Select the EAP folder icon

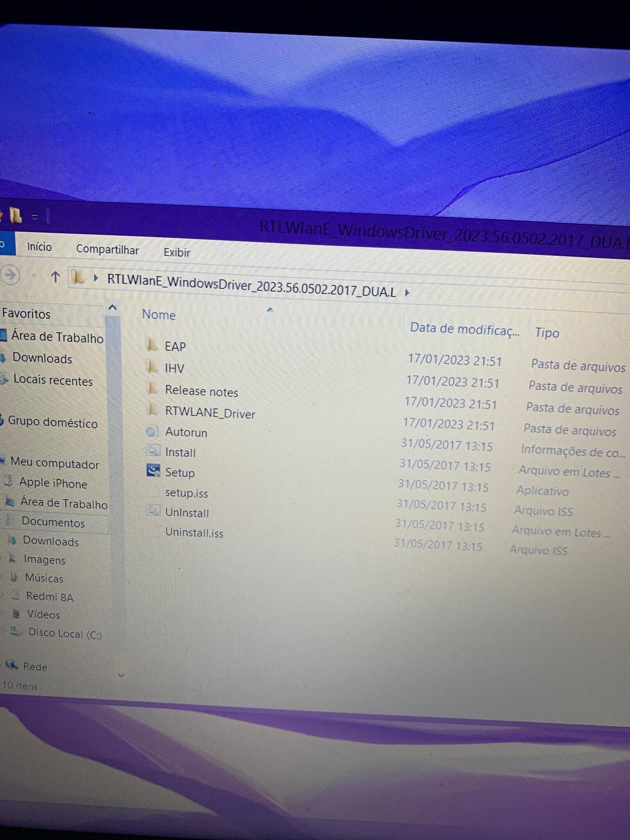click(x=152, y=345)
